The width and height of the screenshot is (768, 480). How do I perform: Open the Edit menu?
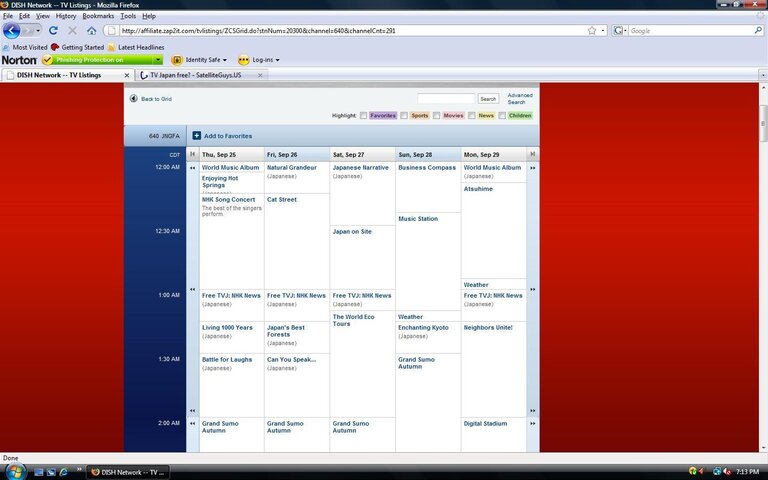tap(24, 16)
